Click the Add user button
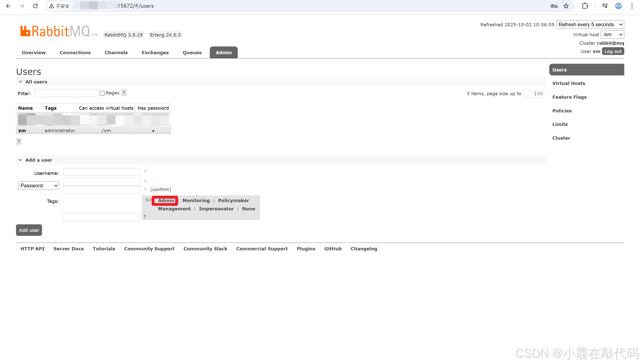This screenshot has height=364, width=640. click(x=29, y=230)
